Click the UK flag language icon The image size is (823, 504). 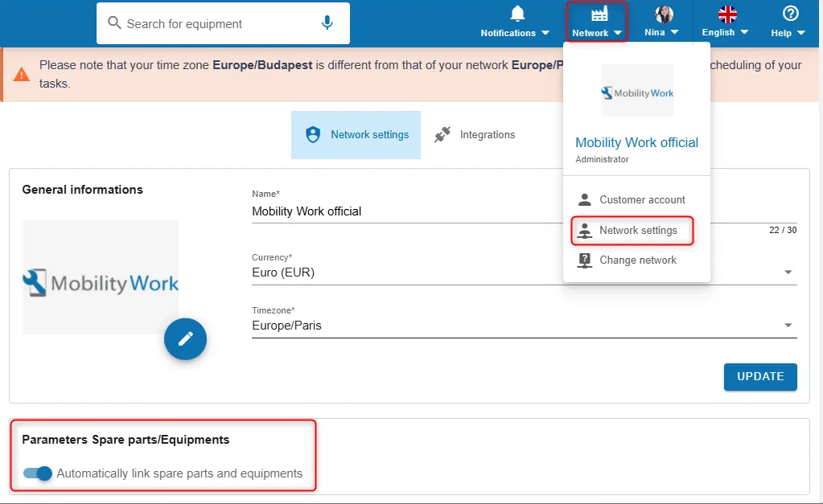(727, 14)
